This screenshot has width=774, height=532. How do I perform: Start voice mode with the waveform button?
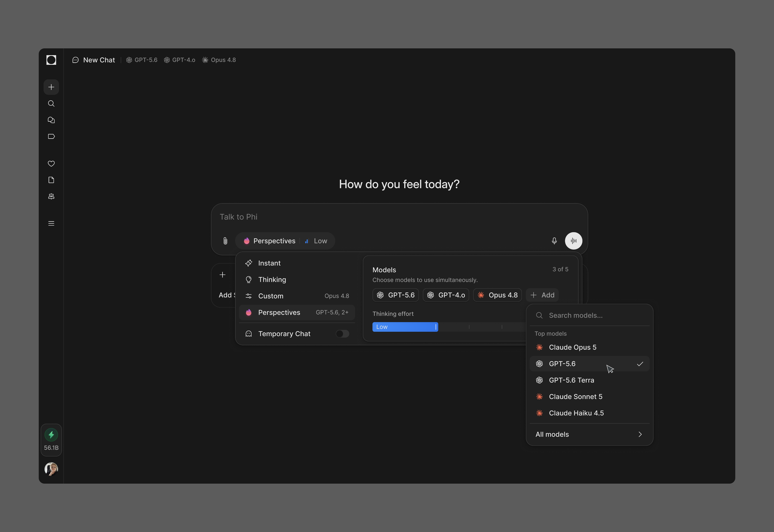point(573,241)
